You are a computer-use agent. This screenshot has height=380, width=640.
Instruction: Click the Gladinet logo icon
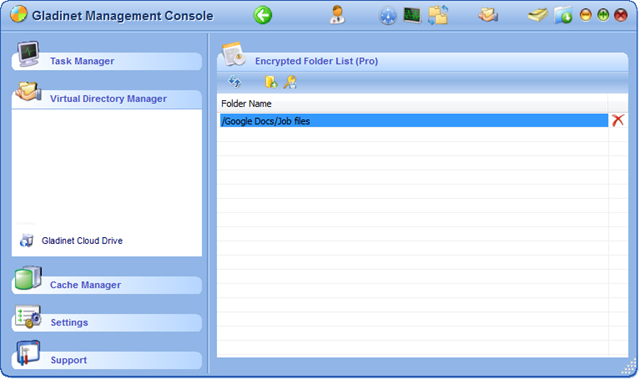tap(18, 14)
